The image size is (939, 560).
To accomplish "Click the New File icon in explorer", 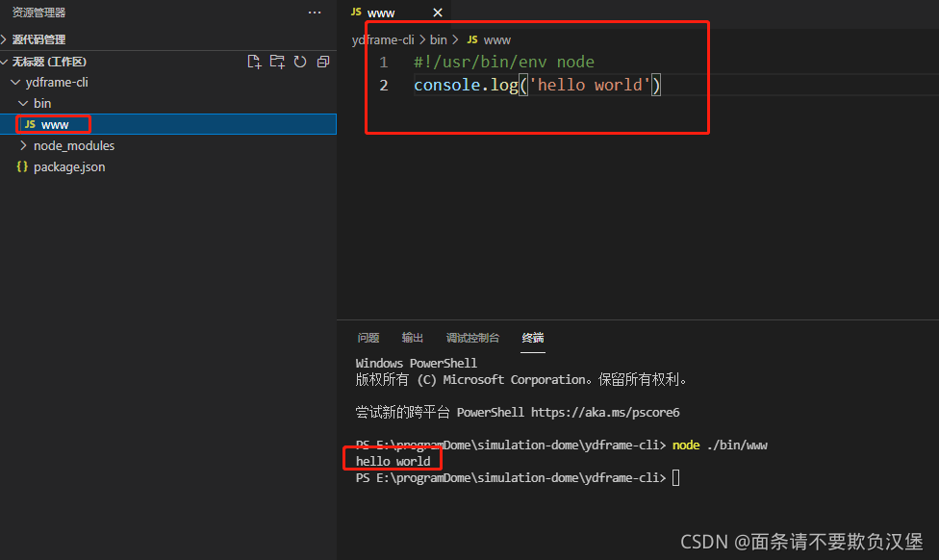I will click(254, 62).
